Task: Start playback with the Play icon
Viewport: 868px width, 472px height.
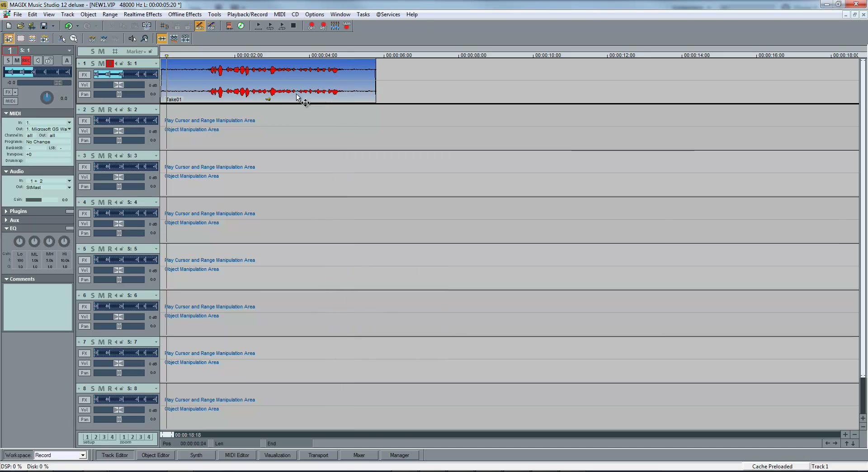Action: pos(258,26)
